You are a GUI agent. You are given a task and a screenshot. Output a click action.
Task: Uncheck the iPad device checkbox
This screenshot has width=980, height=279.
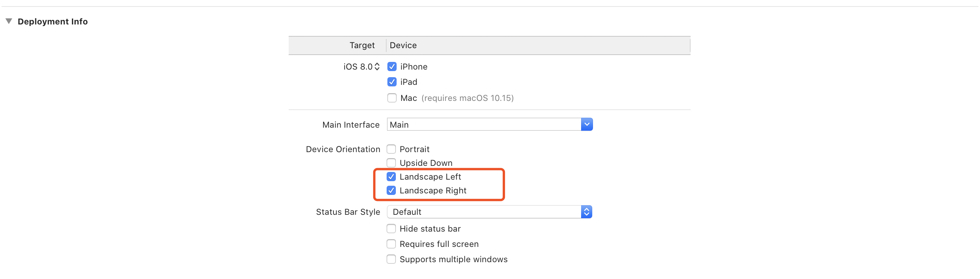[392, 82]
